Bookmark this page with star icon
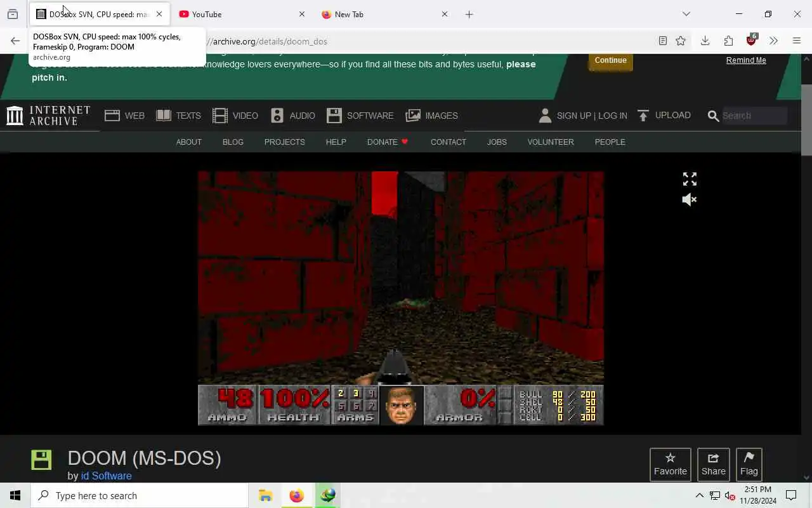The image size is (812, 508). [681, 41]
